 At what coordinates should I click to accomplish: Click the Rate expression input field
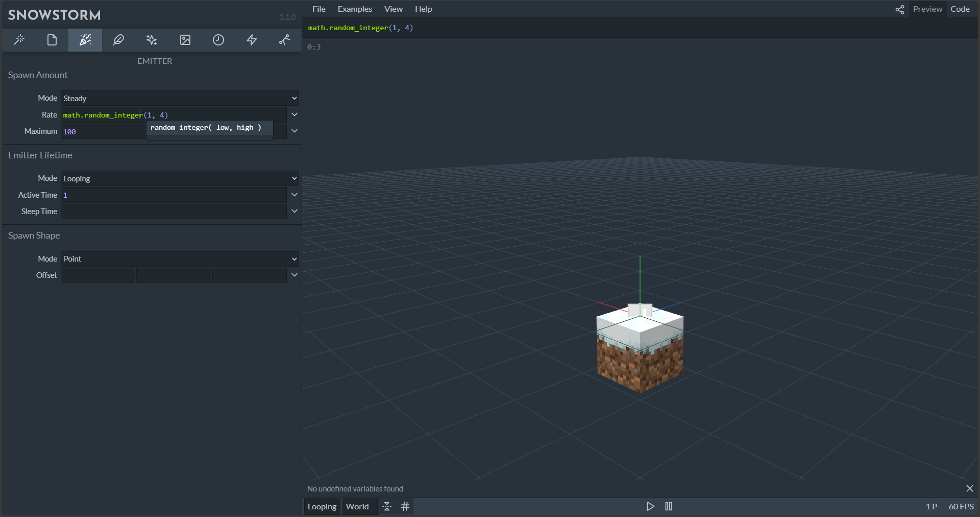[x=174, y=115]
